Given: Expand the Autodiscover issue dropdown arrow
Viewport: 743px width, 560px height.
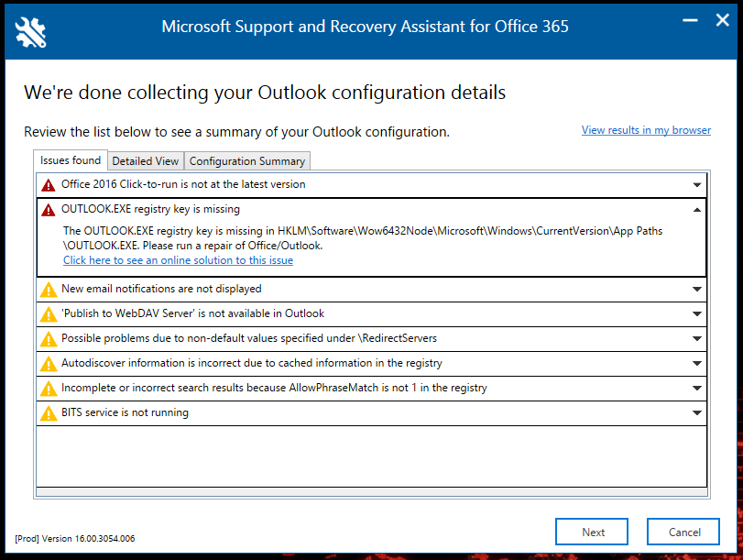Looking at the screenshot, I should pos(698,364).
